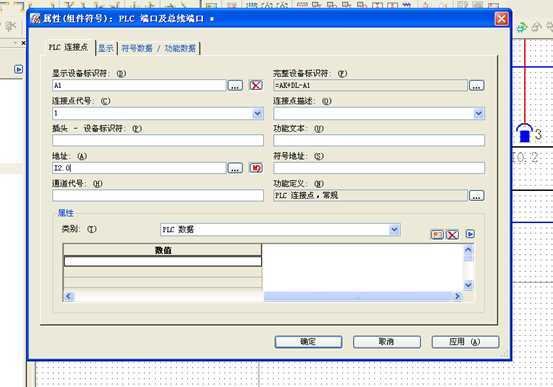553x387 pixels.
Task: Click the 完整设备标识符 field
Action: [x=370, y=85]
